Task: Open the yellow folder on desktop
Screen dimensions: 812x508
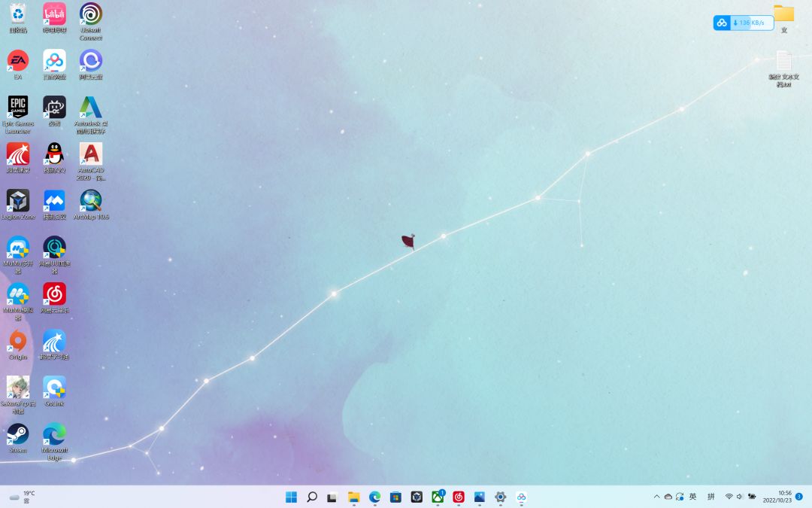Action: [784, 18]
